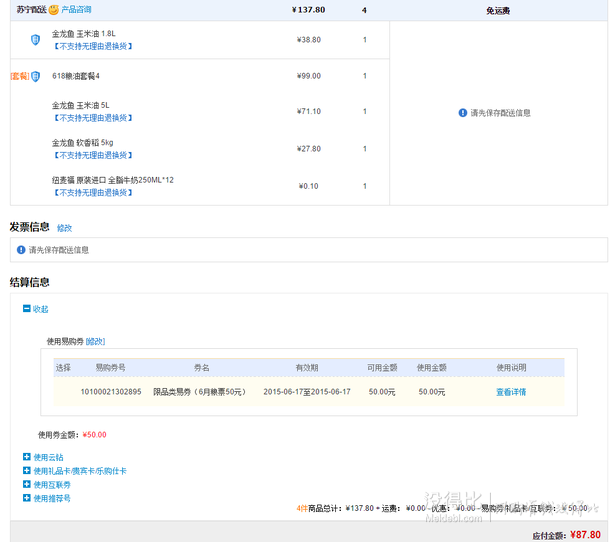
Task: Click [修改] next to 使用易购券
Action: pyautogui.click(x=95, y=341)
